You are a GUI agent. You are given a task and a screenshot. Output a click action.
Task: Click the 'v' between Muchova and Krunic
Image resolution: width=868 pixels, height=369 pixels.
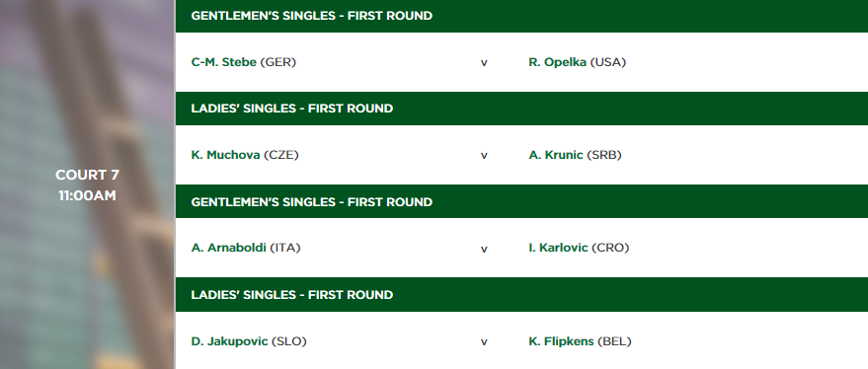tap(484, 156)
